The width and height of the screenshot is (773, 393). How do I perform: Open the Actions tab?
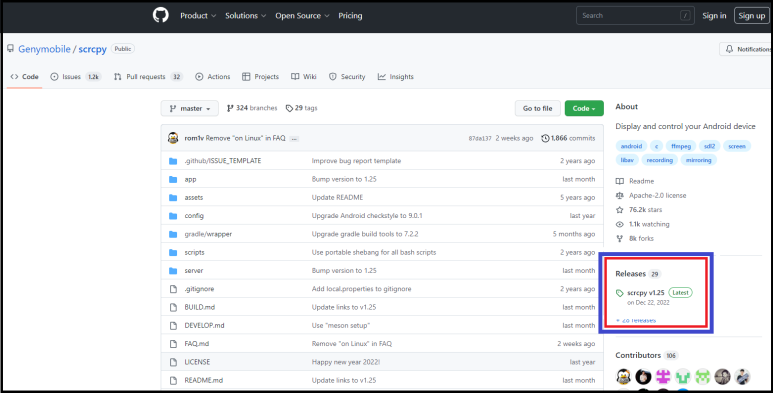point(212,76)
